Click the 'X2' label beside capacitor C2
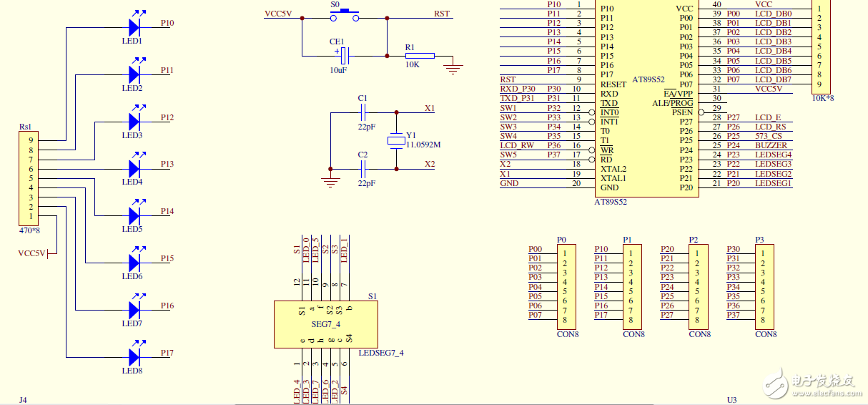Screen dimensions: 868x405 point(430,164)
